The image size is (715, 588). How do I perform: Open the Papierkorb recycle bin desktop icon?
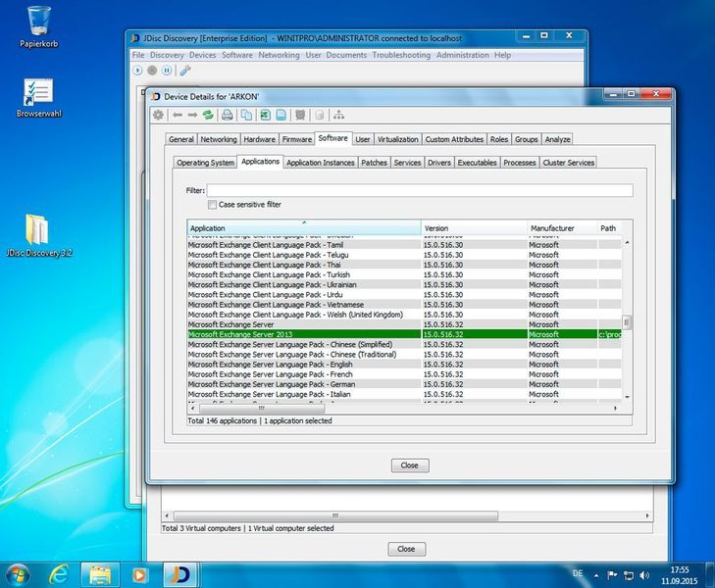point(39,26)
